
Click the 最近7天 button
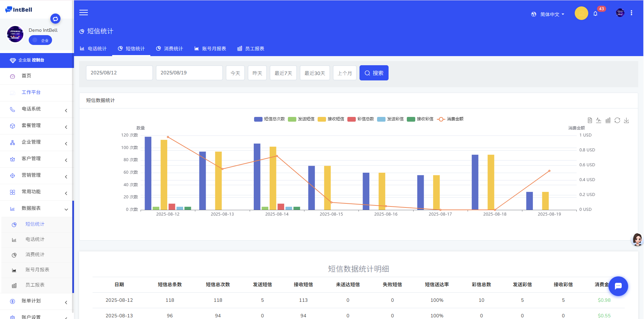coord(283,73)
